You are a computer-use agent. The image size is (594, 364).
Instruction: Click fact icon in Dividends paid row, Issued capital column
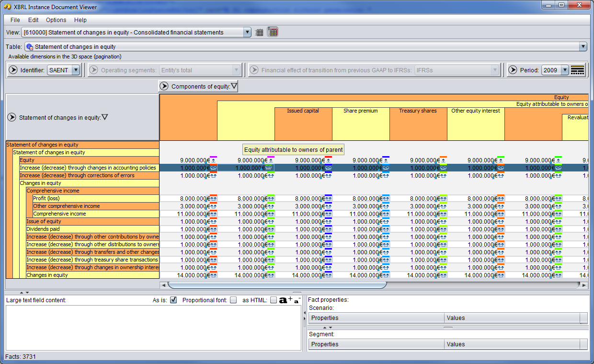point(329,229)
